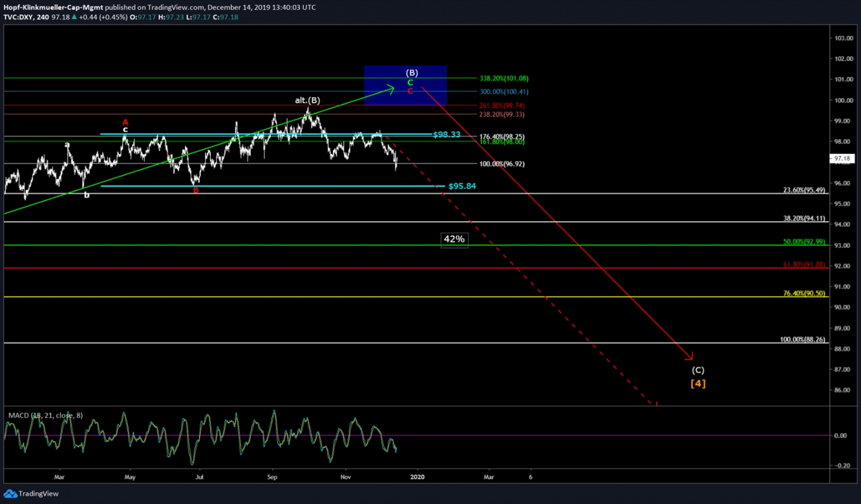Screen dimensions: 861x504
Task: Select the 86.00 price axis label
Action: pos(843,390)
